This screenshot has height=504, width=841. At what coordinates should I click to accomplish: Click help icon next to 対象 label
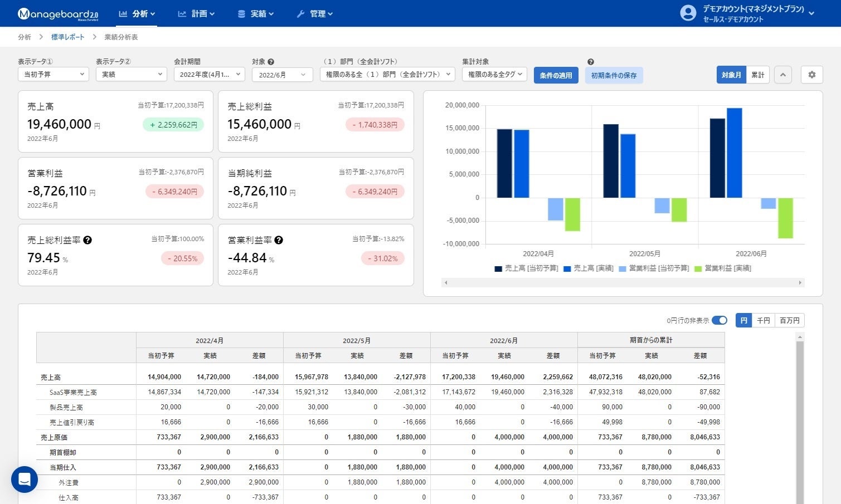(x=271, y=62)
